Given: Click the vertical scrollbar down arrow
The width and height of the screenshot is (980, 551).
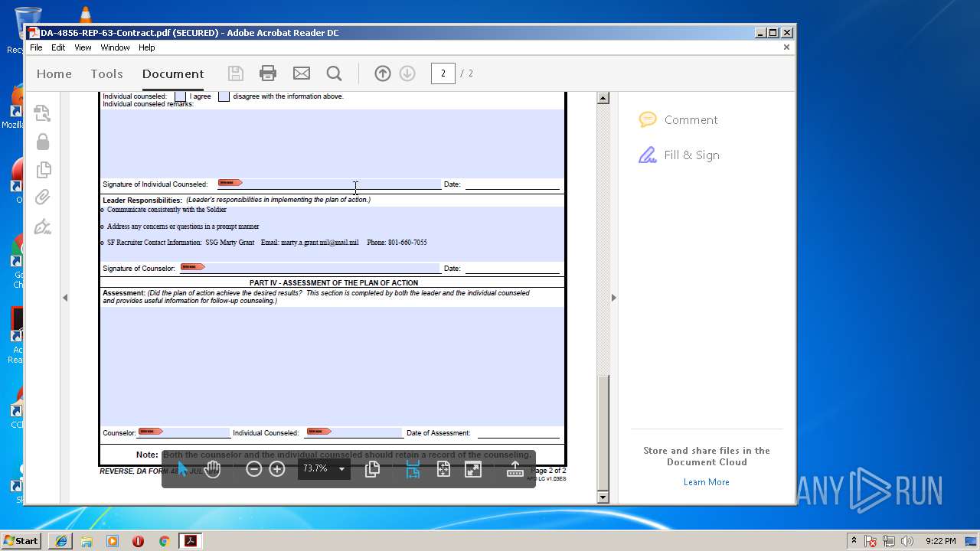Looking at the screenshot, I should [603, 497].
